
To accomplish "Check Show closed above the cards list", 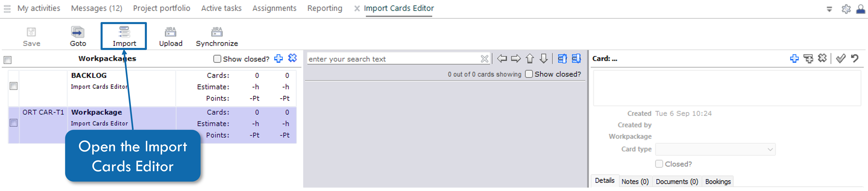I will [x=529, y=74].
